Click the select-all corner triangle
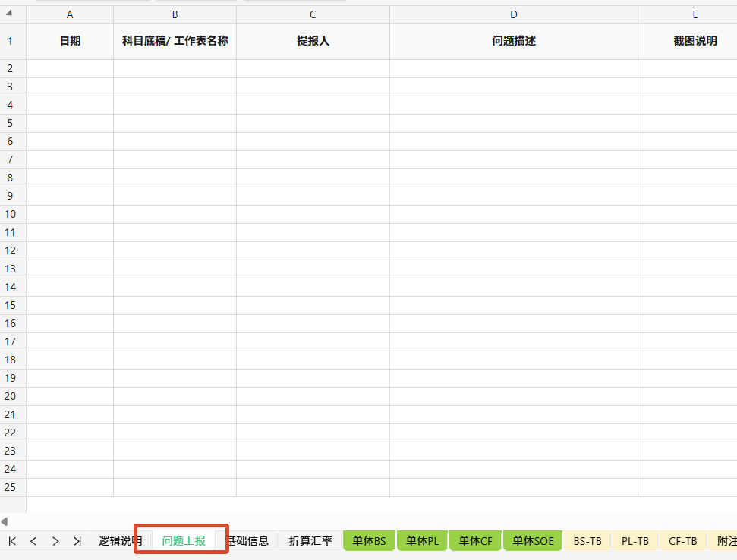This screenshot has height=560, width=737. (x=9, y=13)
